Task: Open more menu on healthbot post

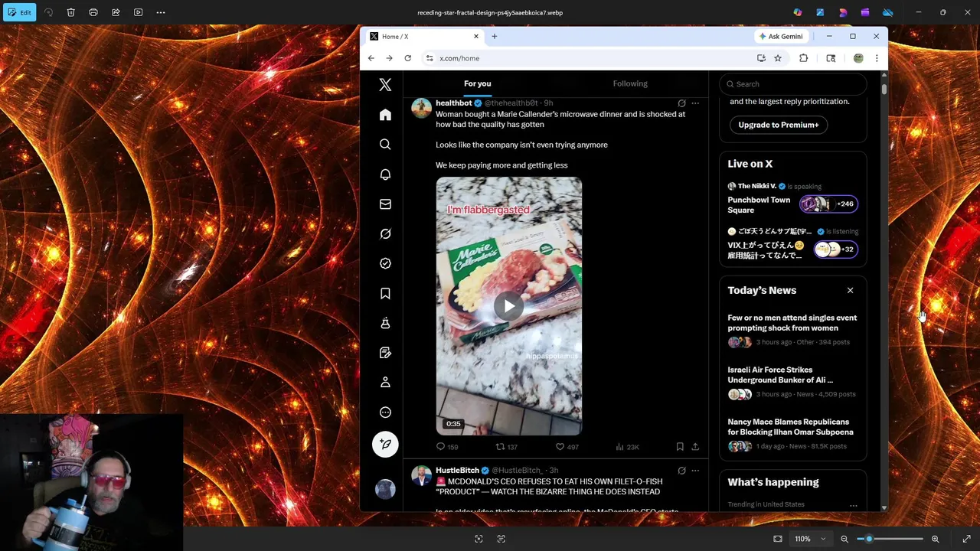Action: coord(695,103)
